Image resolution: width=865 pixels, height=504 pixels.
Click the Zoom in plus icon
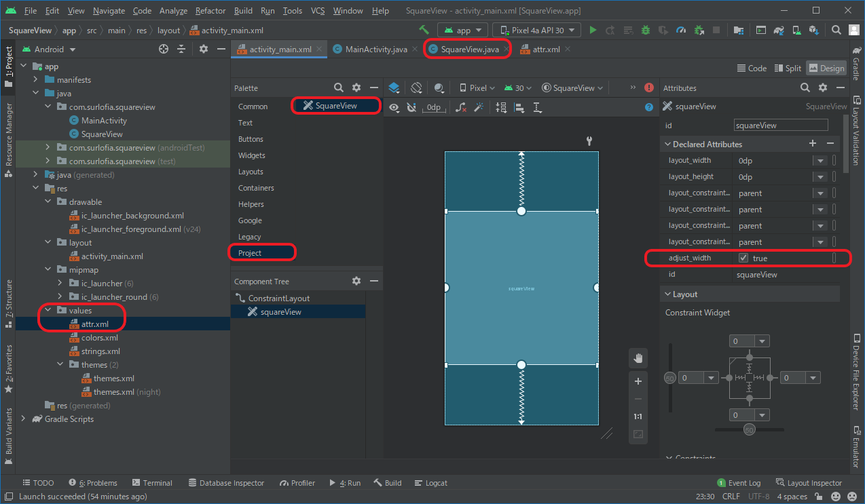click(x=638, y=381)
